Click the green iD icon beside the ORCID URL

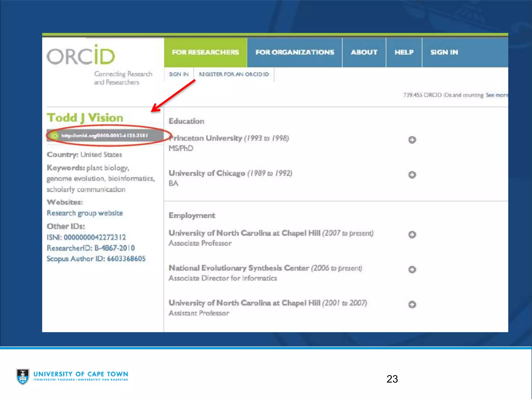coord(54,136)
